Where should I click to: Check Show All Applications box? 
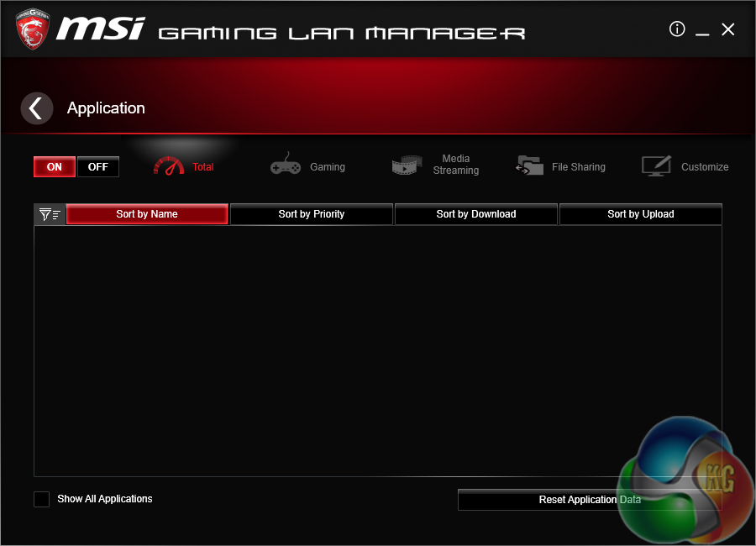(41, 499)
